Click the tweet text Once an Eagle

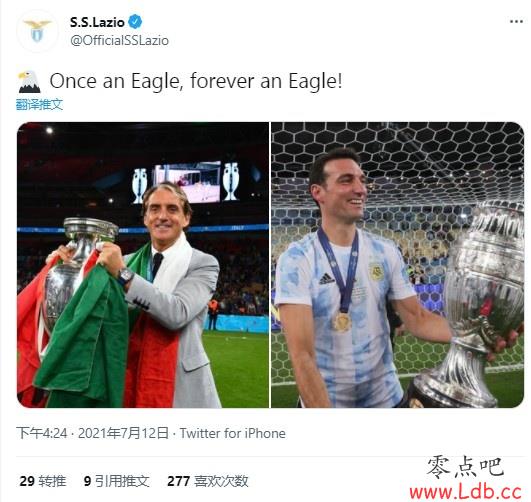point(196,82)
